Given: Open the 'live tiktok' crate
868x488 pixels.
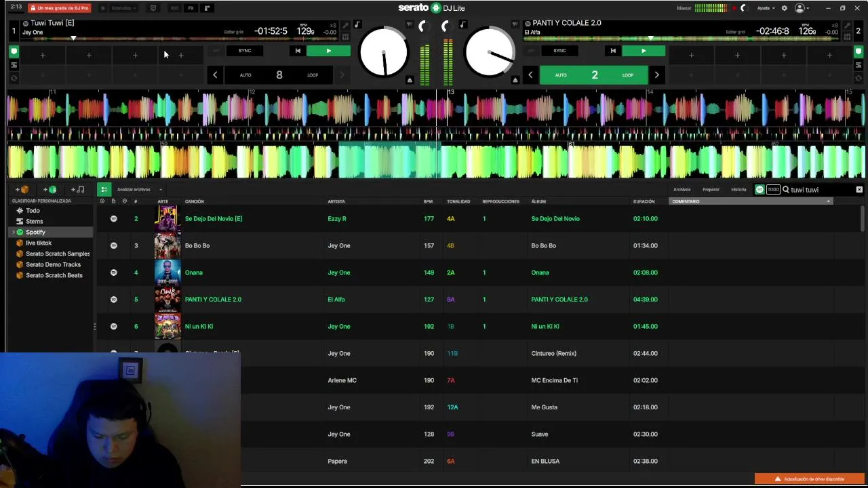Looking at the screenshot, I should 39,243.
